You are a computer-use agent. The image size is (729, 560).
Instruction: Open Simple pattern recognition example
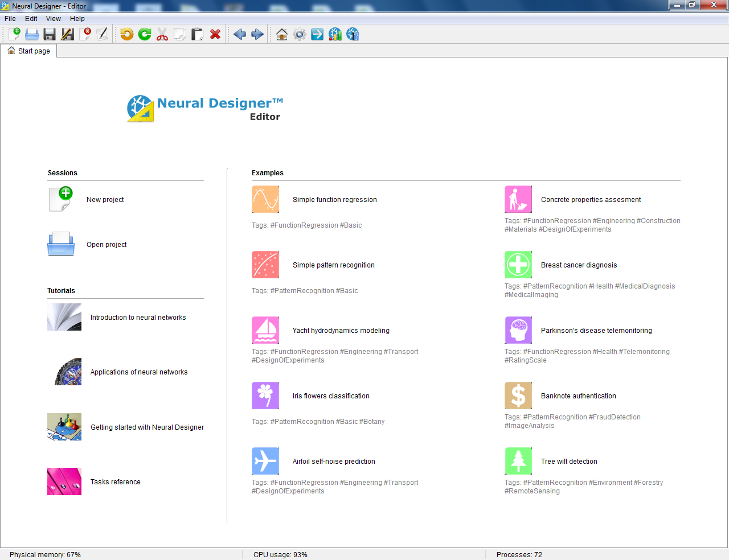[334, 265]
